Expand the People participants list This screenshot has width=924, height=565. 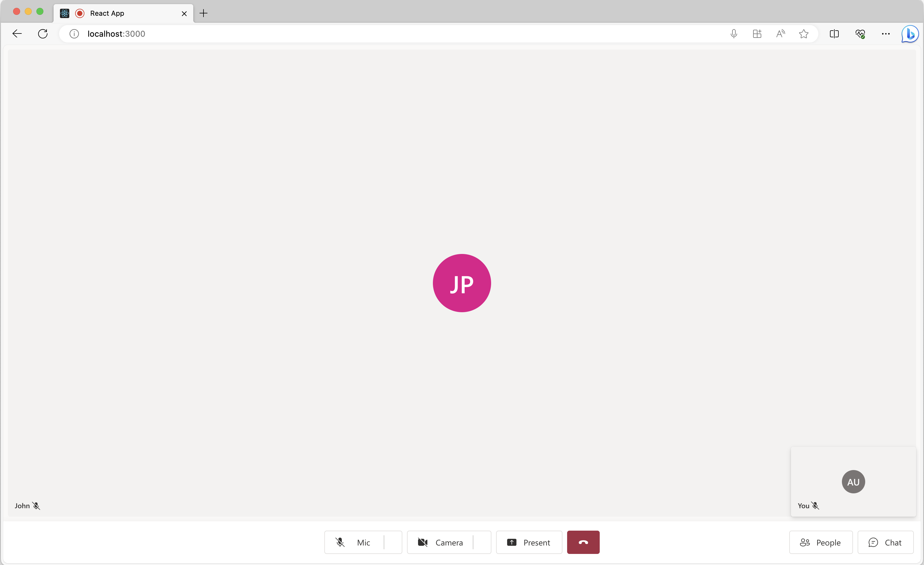point(821,543)
